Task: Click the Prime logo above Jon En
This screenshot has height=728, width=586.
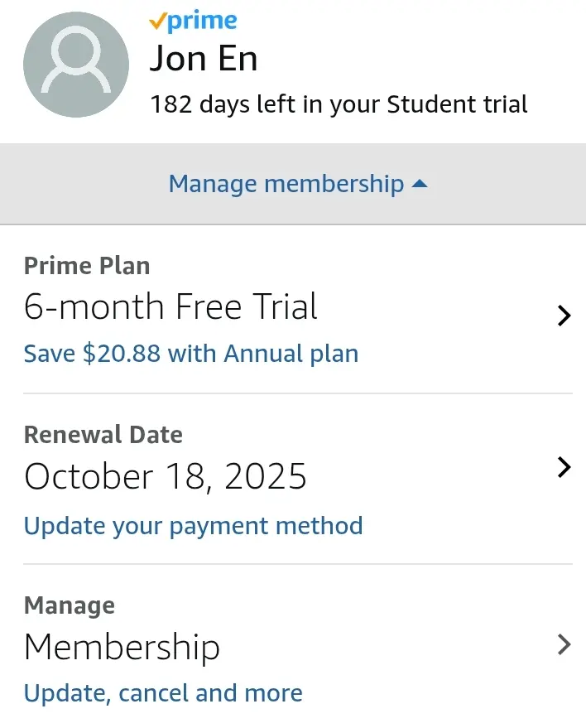Action: [193, 21]
